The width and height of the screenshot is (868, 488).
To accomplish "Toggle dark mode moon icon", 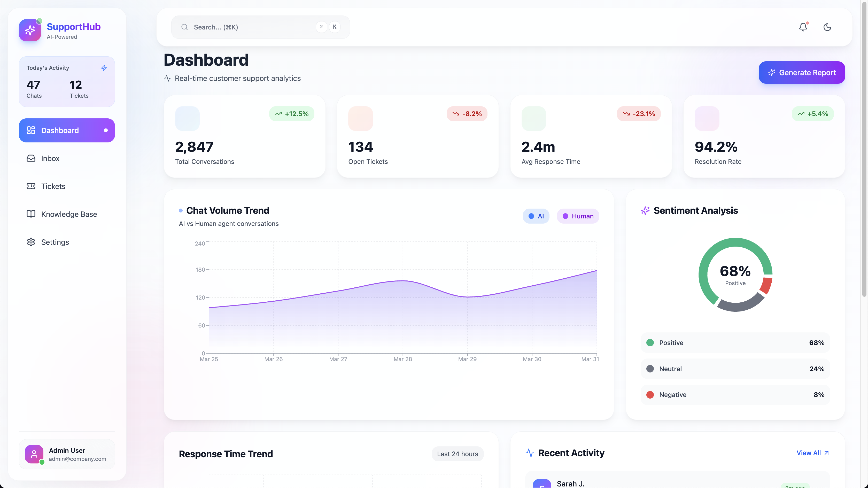I will [827, 27].
